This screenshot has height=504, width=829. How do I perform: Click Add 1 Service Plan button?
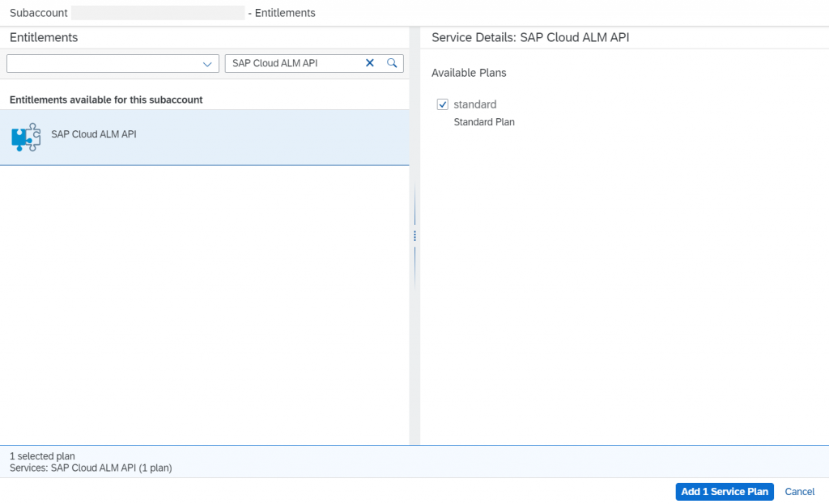pos(725,491)
